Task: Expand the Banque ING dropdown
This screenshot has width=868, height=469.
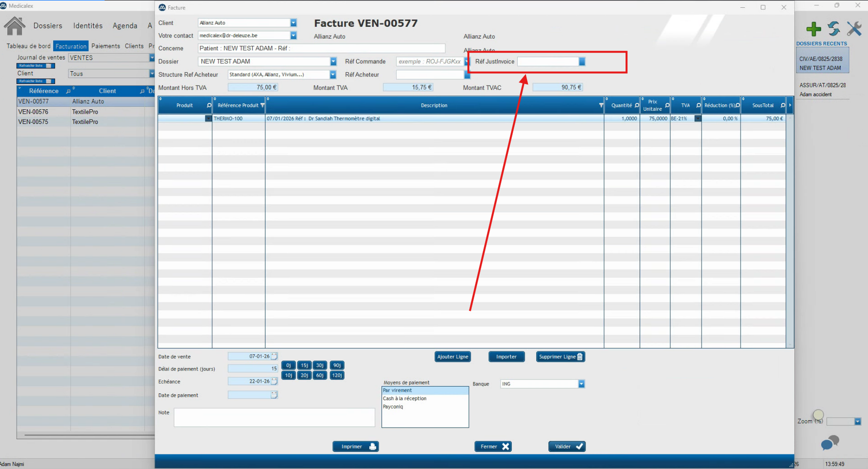Action: tap(581, 384)
